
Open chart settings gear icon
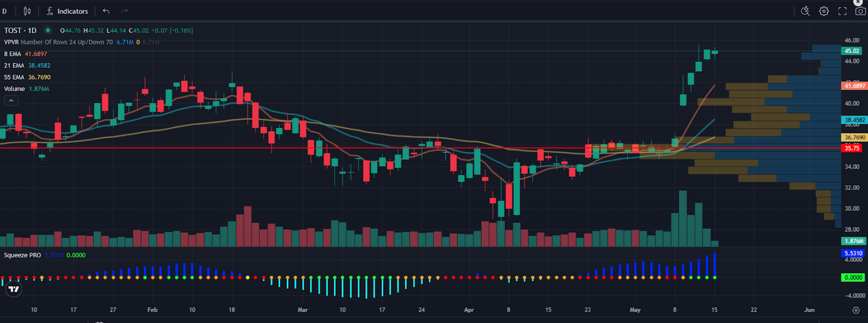[824, 11]
